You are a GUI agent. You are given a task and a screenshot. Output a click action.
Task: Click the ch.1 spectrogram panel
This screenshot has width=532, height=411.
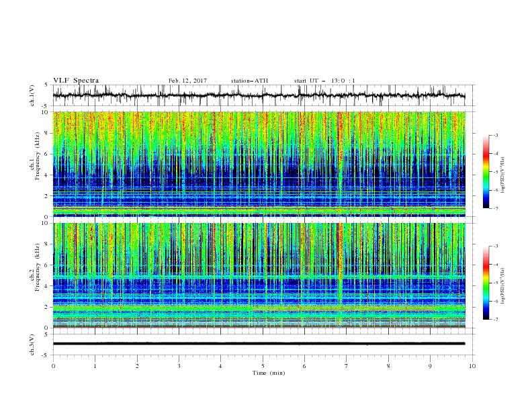coord(259,164)
